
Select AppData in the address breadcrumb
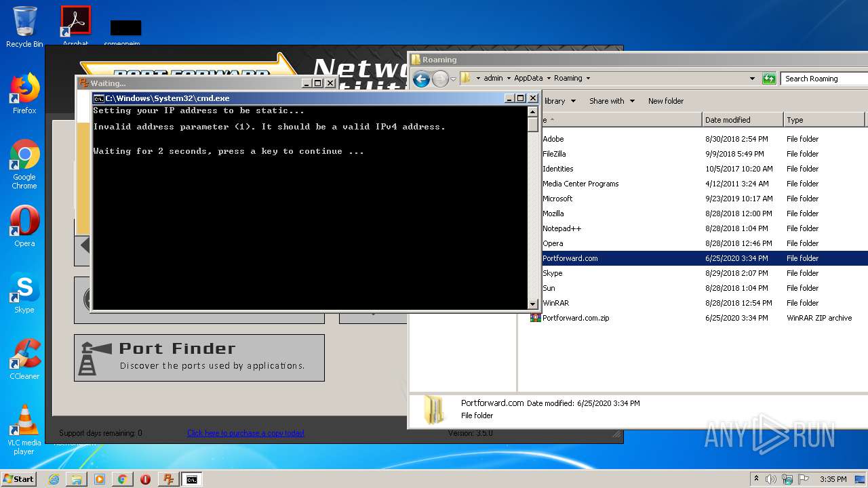(x=528, y=78)
